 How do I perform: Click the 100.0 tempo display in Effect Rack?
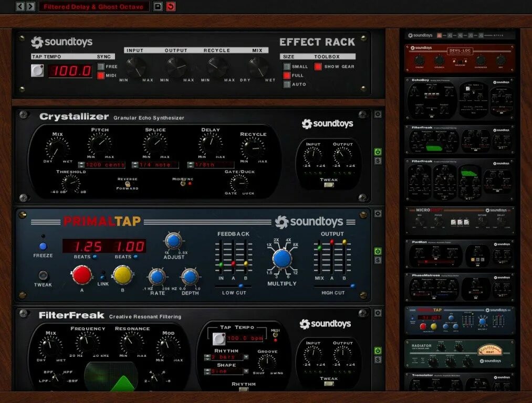(70, 71)
